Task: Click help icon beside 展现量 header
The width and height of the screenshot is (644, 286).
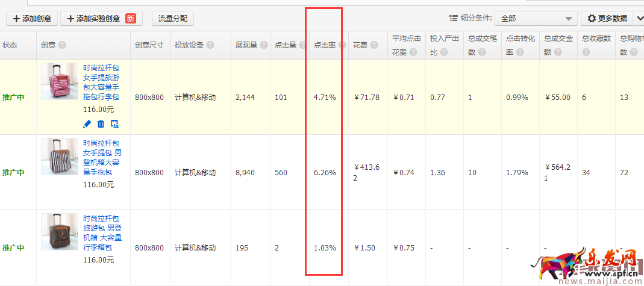Action: (x=263, y=45)
